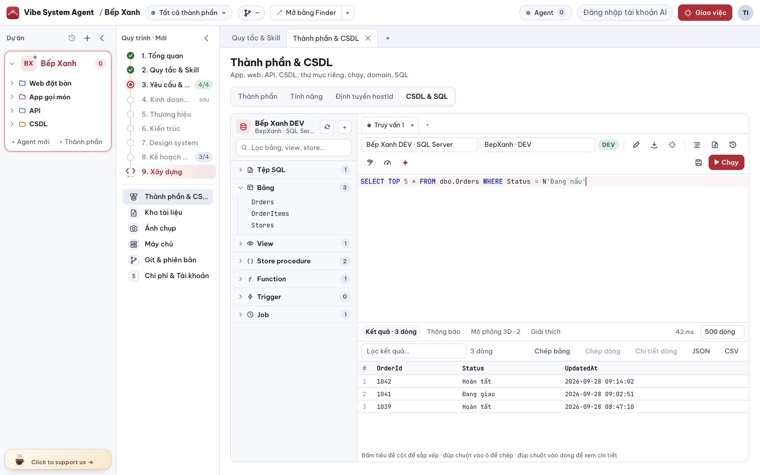Expand the Job group
Viewport: 760px width, 475px height.
pos(240,315)
